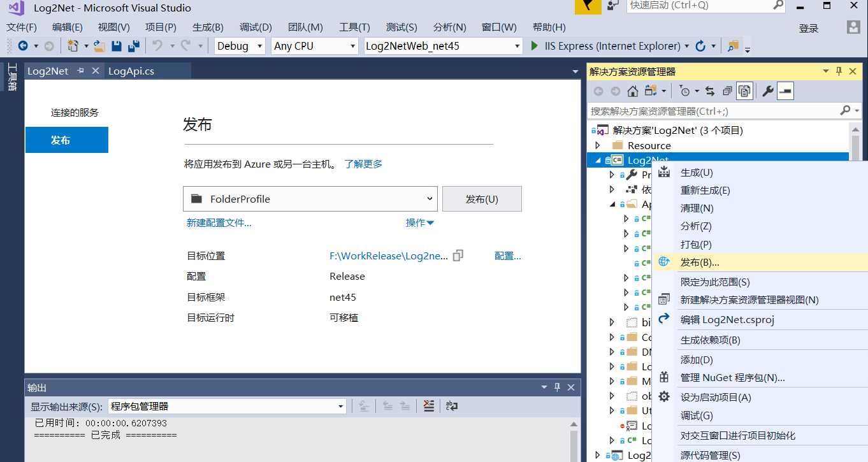Click the 快速启动 search box
Screen dimensions: 868x462
pos(706,6)
